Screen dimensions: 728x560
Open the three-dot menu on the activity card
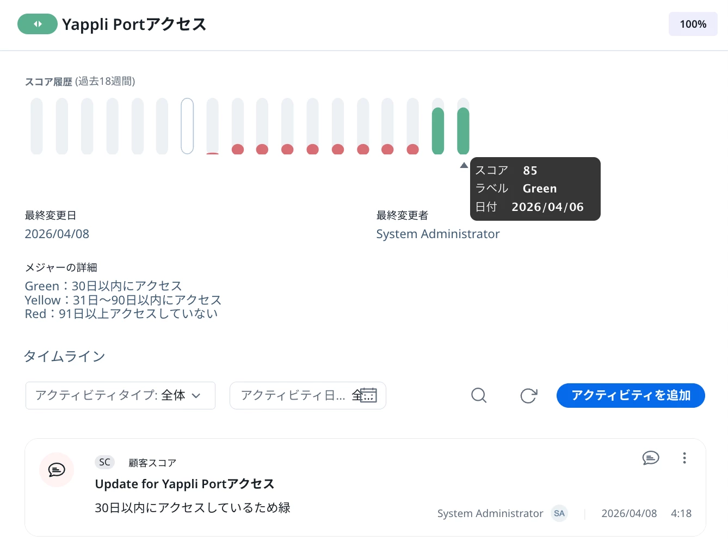point(684,458)
